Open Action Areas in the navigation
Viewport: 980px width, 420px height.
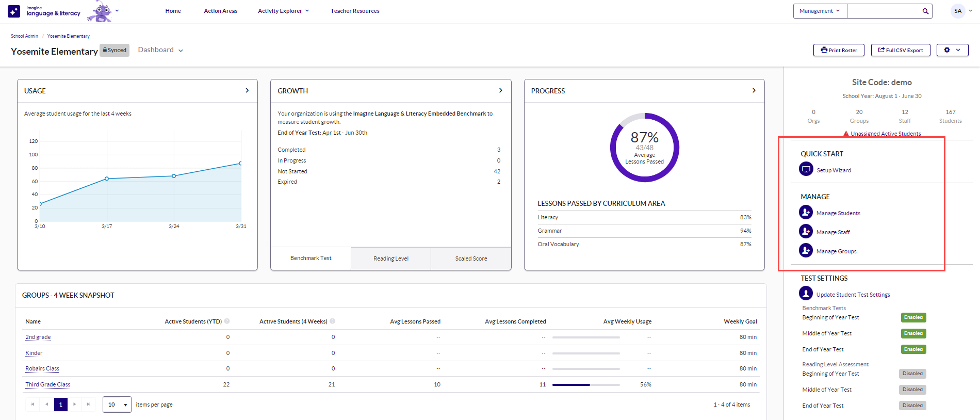pos(220,11)
